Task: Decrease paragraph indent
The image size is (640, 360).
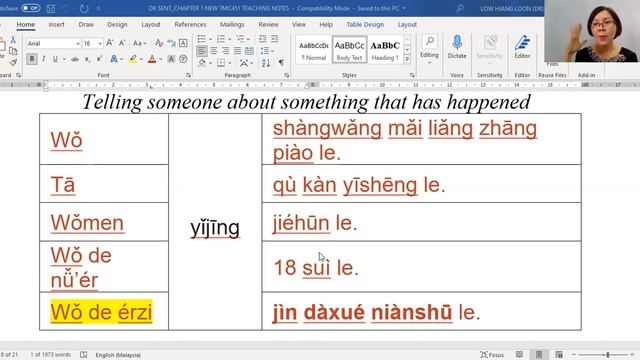Action: coord(262,39)
